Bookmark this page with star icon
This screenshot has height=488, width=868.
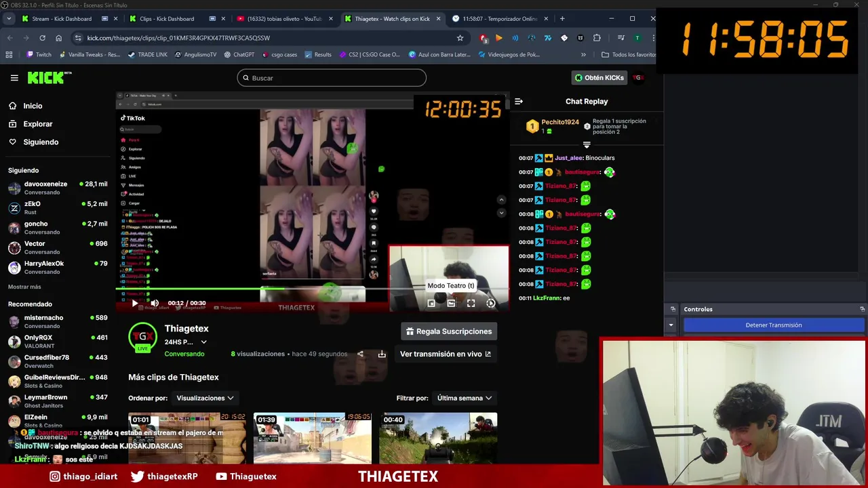460,38
